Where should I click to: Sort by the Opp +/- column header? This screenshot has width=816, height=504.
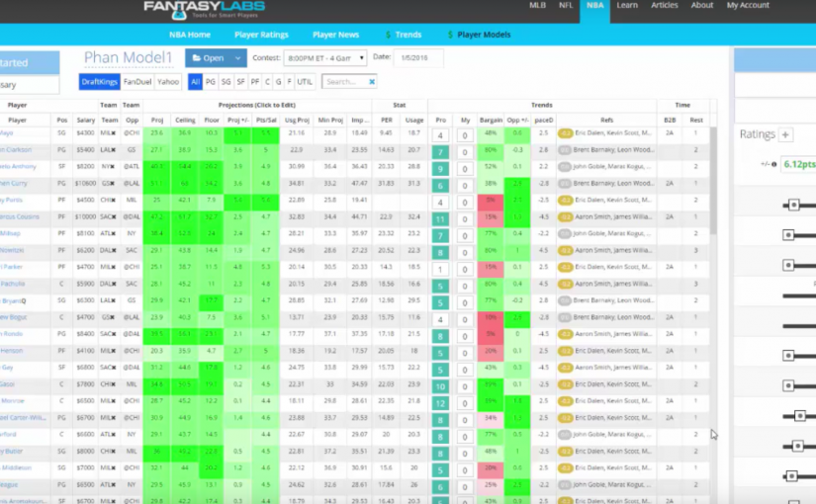coord(518,121)
